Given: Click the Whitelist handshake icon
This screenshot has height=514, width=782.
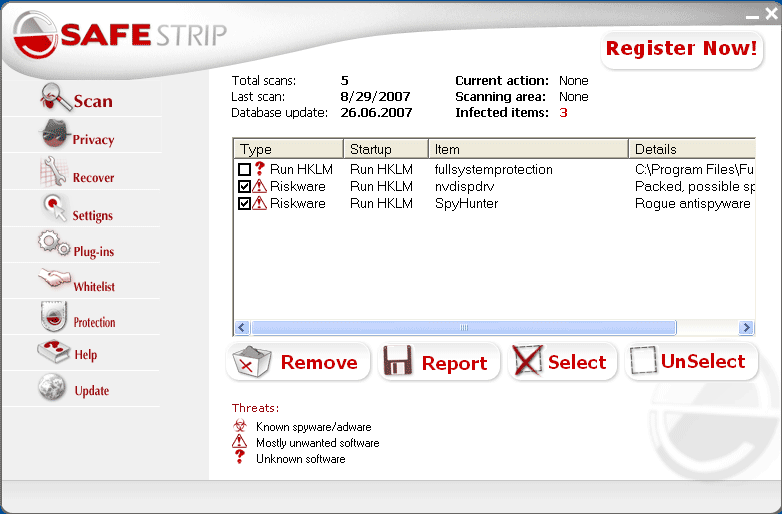Looking at the screenshot, I should 54,278.
